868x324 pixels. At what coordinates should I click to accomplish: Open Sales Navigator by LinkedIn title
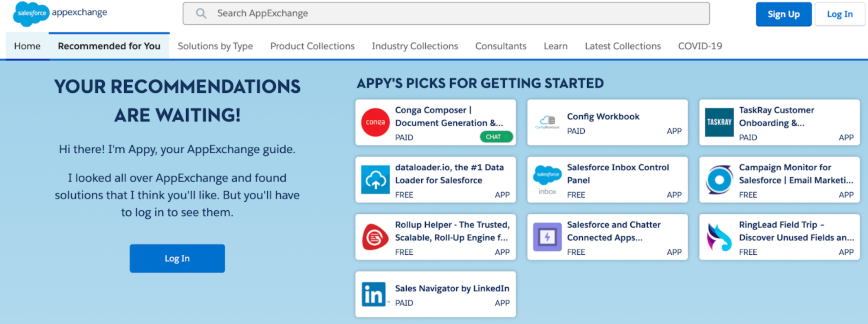(452, 288)
